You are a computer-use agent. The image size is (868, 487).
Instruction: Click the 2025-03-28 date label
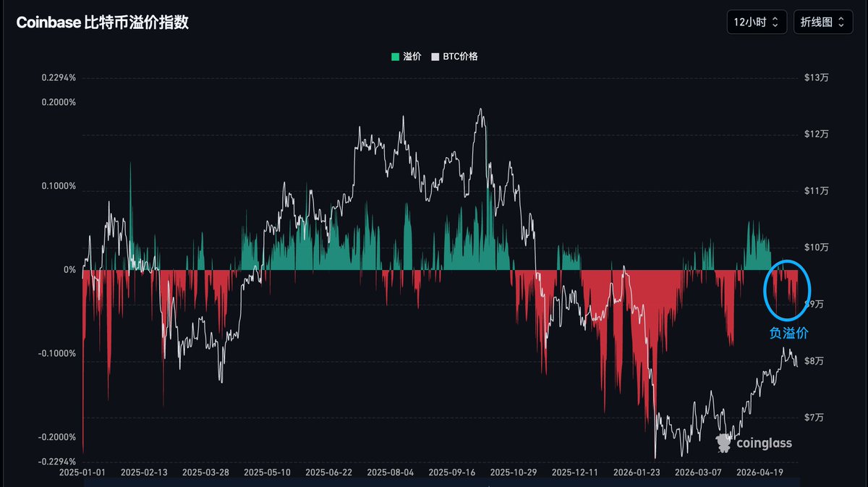pos(205,473)
